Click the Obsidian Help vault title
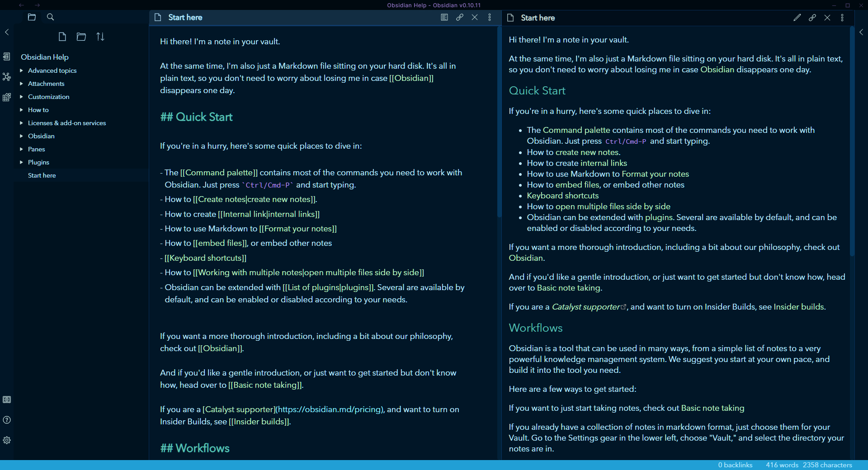 pyautogui.click(x=45, y=57)
